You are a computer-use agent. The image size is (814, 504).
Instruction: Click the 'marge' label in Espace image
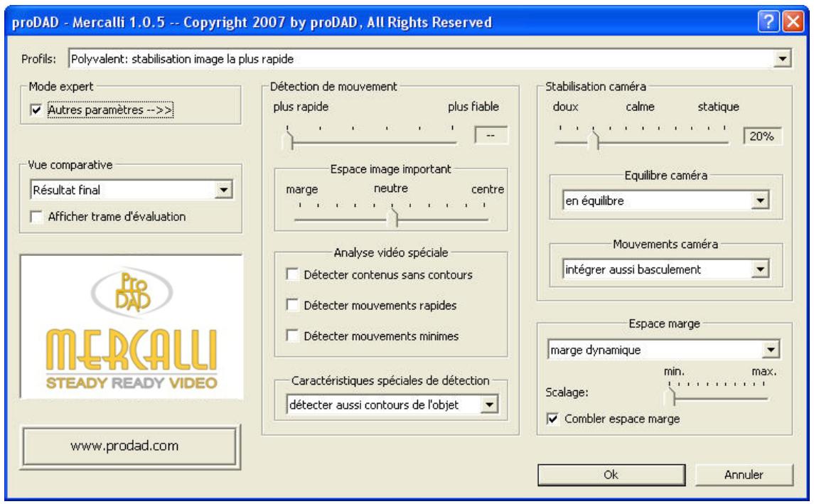point(301,190)
